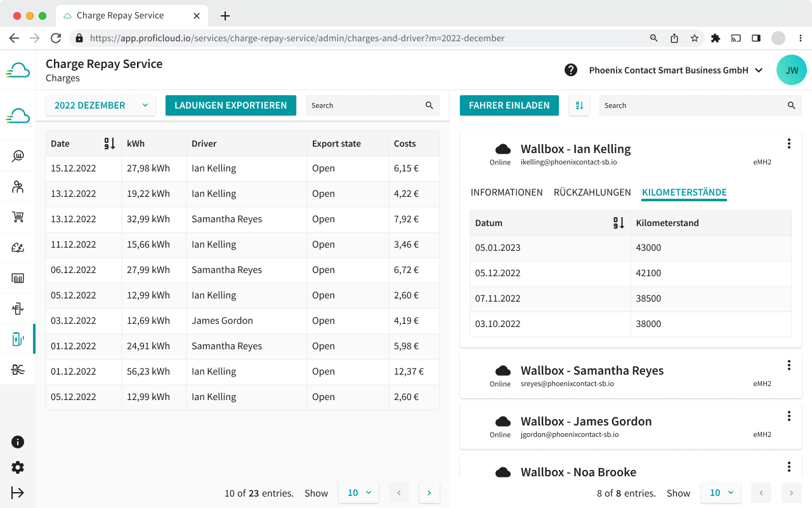Switch to the RÜCKZAHLUNGEN tab
The image size is (812, 508).
(x=592, y=192)
